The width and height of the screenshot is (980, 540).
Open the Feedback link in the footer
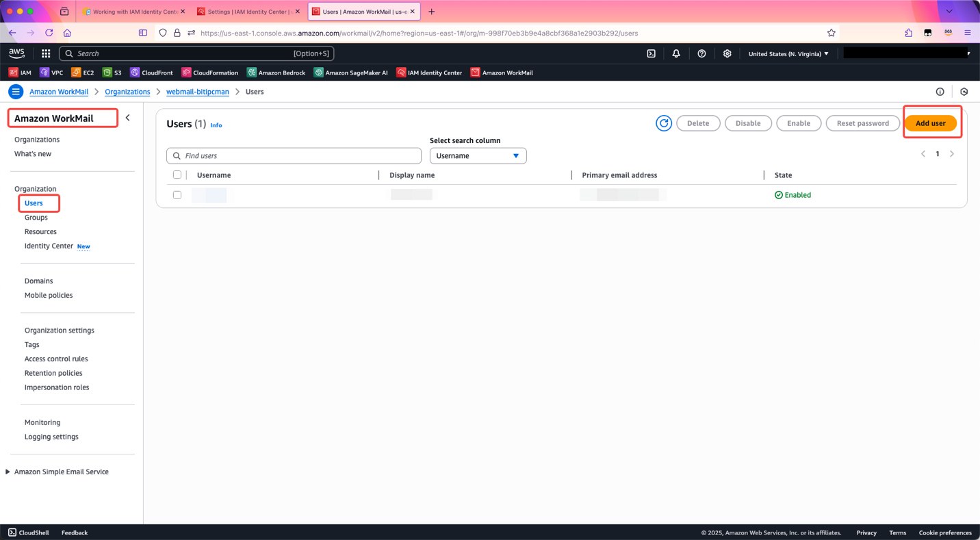[x=75, y=532]
